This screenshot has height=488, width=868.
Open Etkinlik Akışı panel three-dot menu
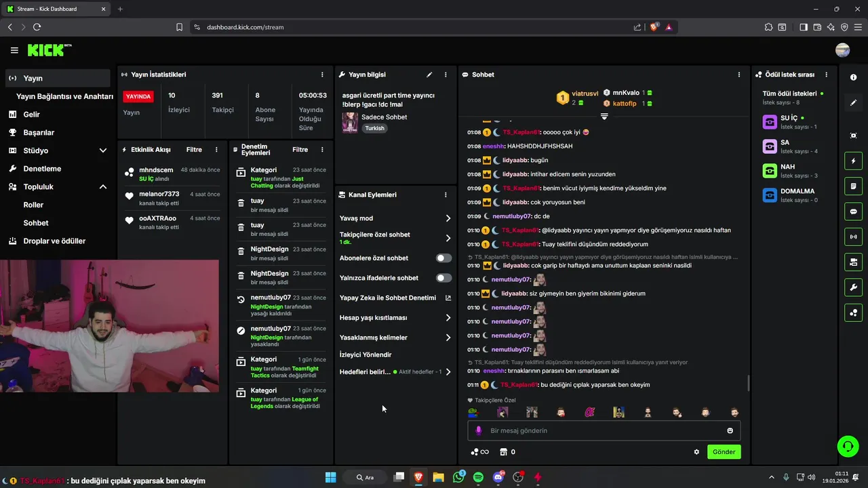click(x=216, y=150)
